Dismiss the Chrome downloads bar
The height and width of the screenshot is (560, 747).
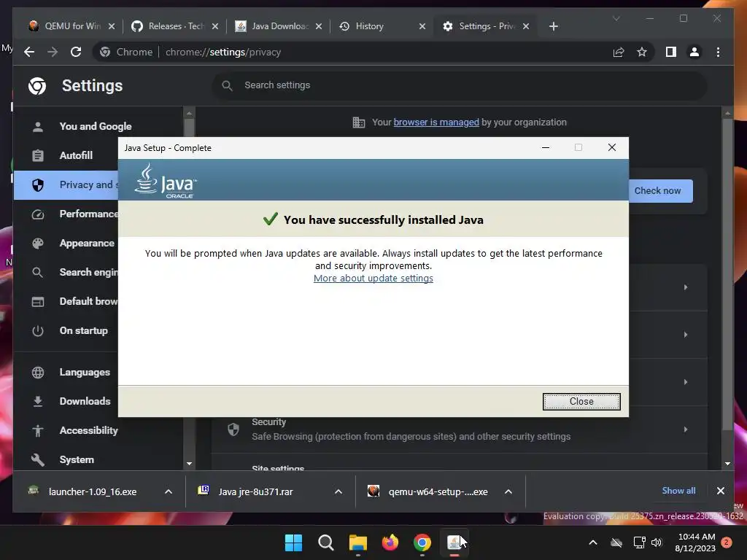(720, 491)
